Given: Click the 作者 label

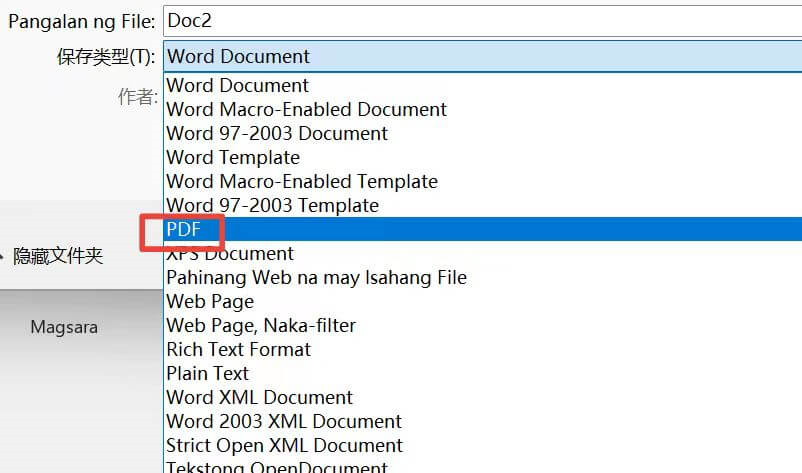Looking at the screenshot, I should (x=138, y=96).
